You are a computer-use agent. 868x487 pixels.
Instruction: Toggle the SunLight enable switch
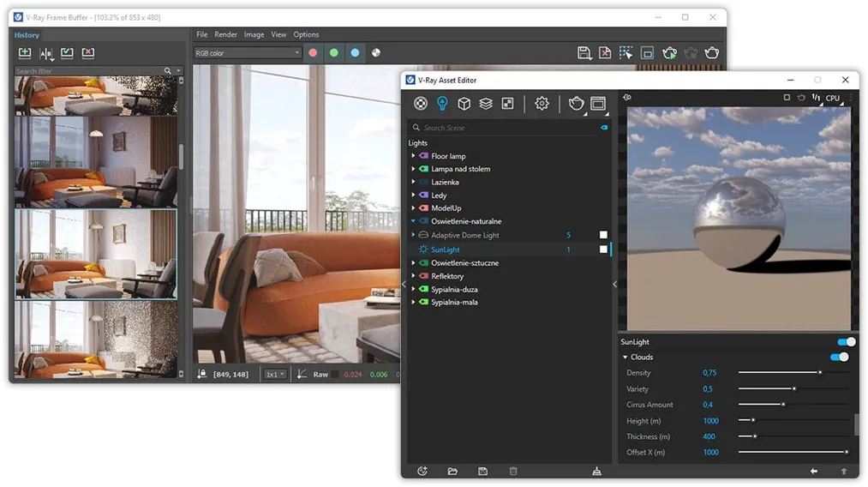tap(846, 342)
